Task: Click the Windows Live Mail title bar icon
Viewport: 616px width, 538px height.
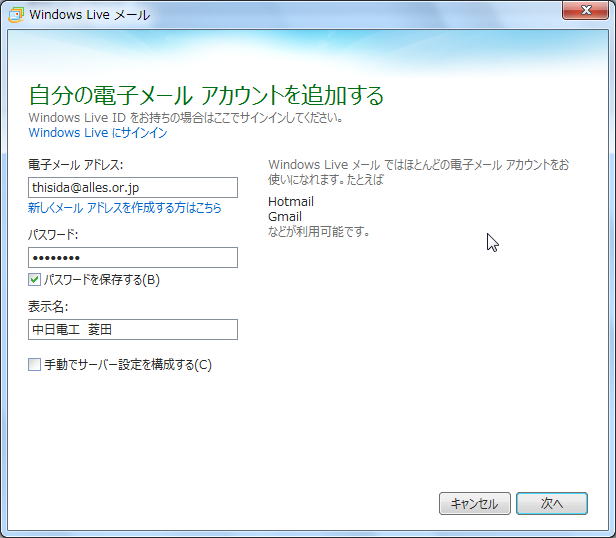Action: click(x=16, y=15)
